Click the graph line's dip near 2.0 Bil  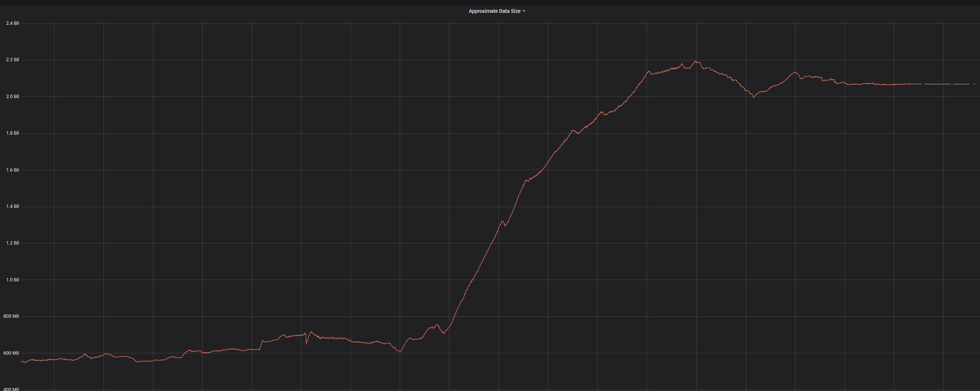click(754, 97)
